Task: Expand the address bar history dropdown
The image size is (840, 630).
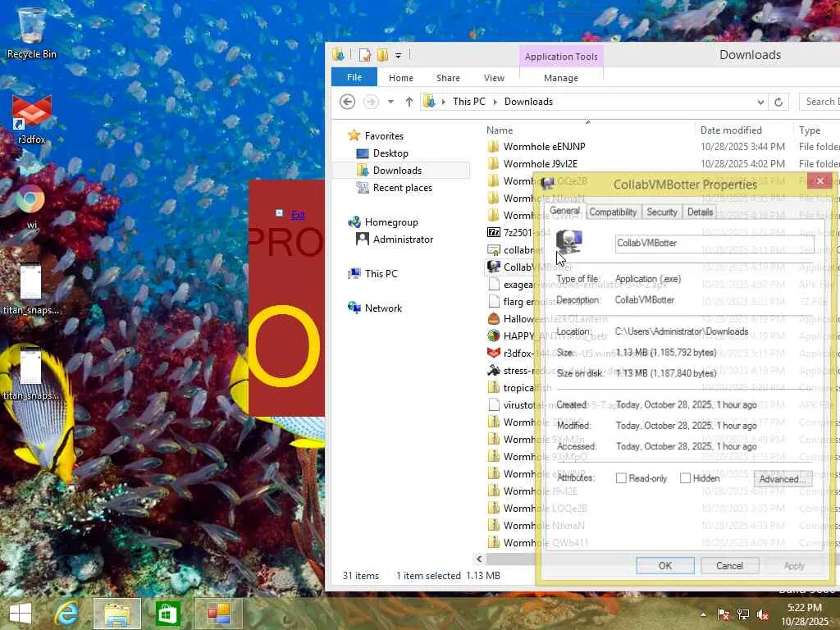Action: pos(760,102)
